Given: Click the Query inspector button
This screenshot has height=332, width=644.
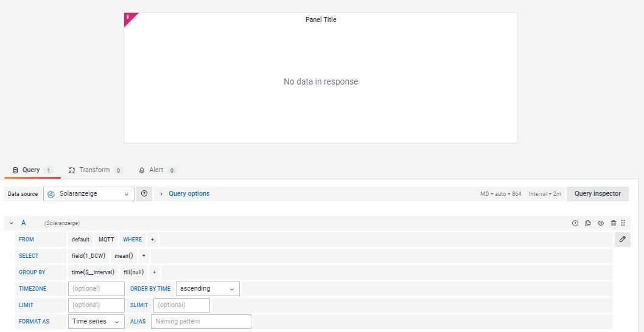Looking at the screenshot, I should coord(597,194).
